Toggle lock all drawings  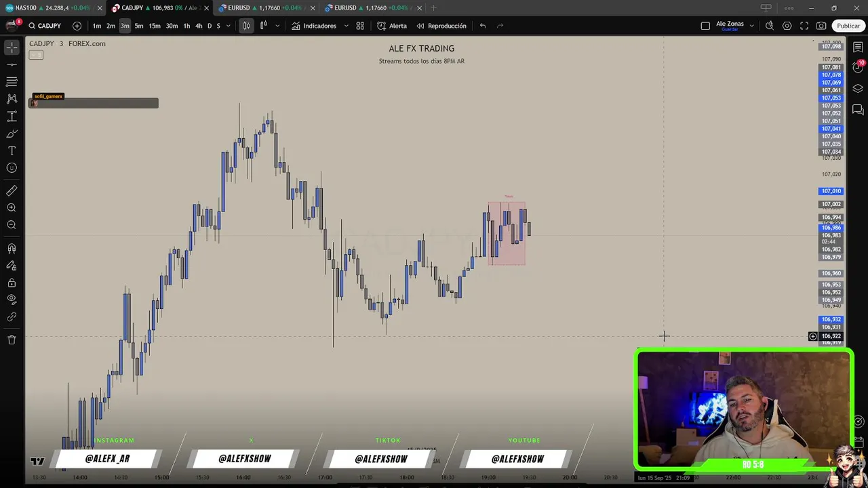click(12, 283)
